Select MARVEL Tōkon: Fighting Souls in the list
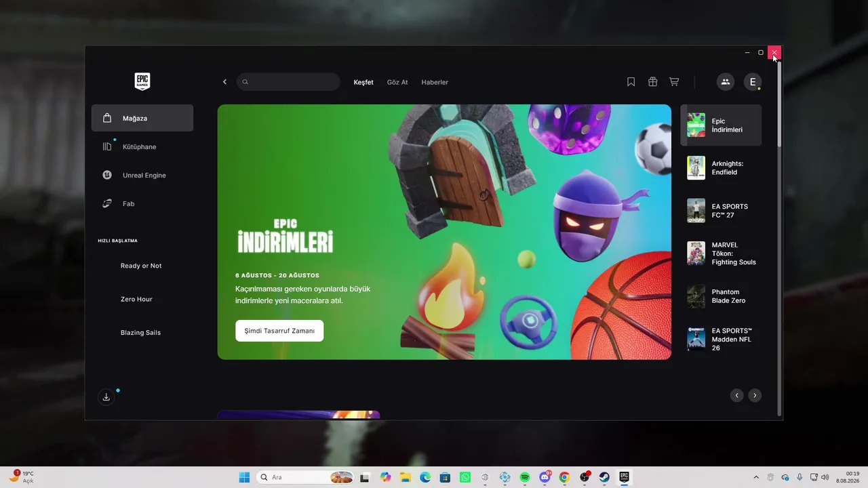Image resolution: width=868 pixels, height=488 pixels. pos(721,253)
